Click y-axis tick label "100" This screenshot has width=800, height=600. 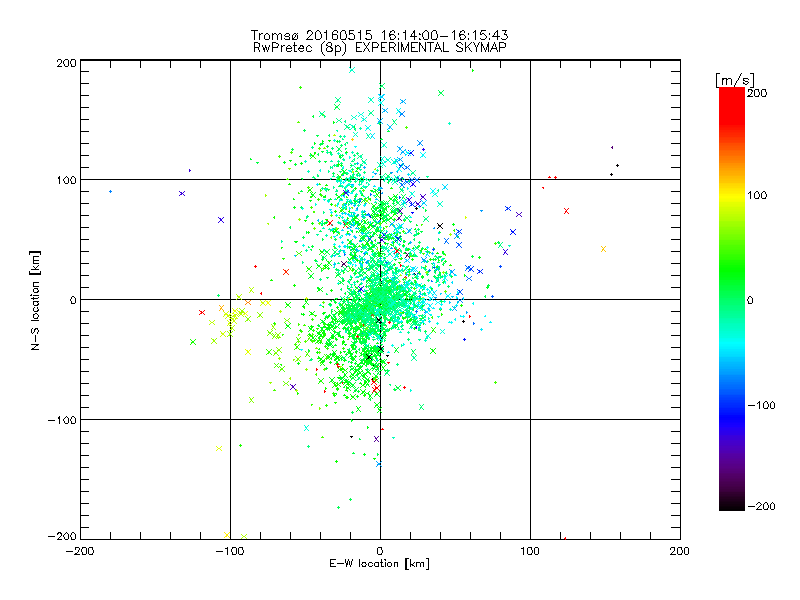click(66, 180)
